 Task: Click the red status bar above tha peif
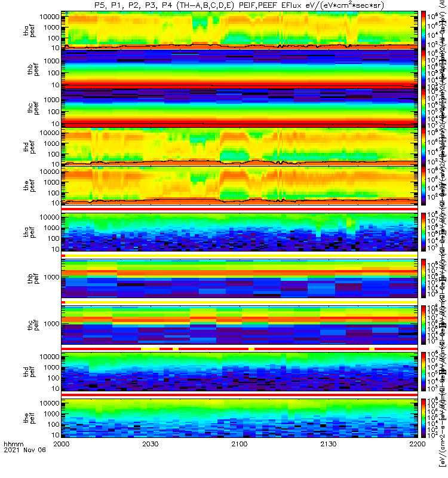click(240, 209)
